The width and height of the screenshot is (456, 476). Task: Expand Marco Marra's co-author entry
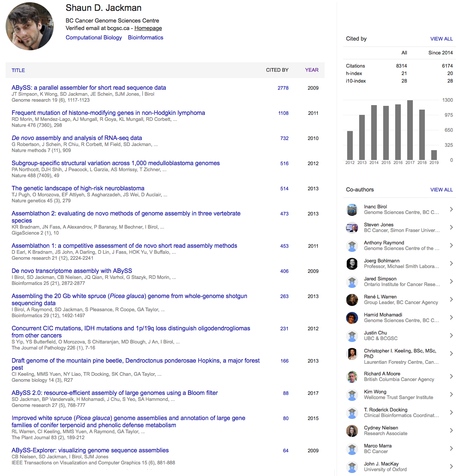pos(451,449)
